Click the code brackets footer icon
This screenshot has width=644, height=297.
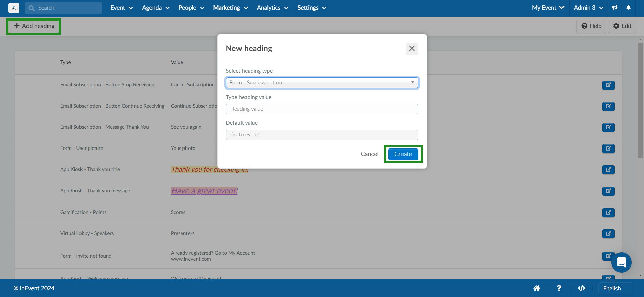[582, 288]
